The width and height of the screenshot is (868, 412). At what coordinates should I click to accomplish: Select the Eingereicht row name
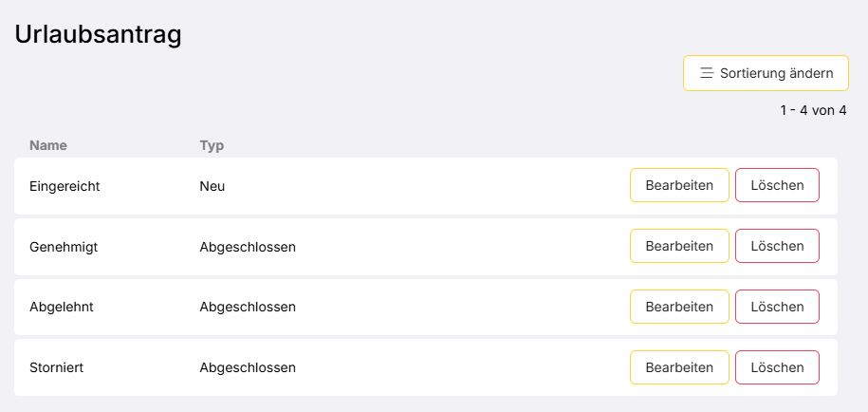pos(65,186)
